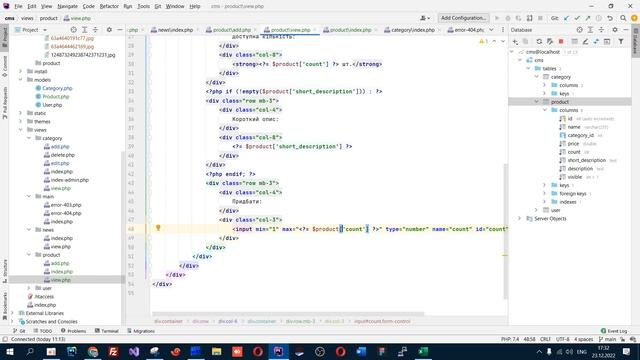Image resolution: width=640 pixels, height=360 pixels.
Task: Collapse the category table in Database tree
Action: (x=537, y=77)
